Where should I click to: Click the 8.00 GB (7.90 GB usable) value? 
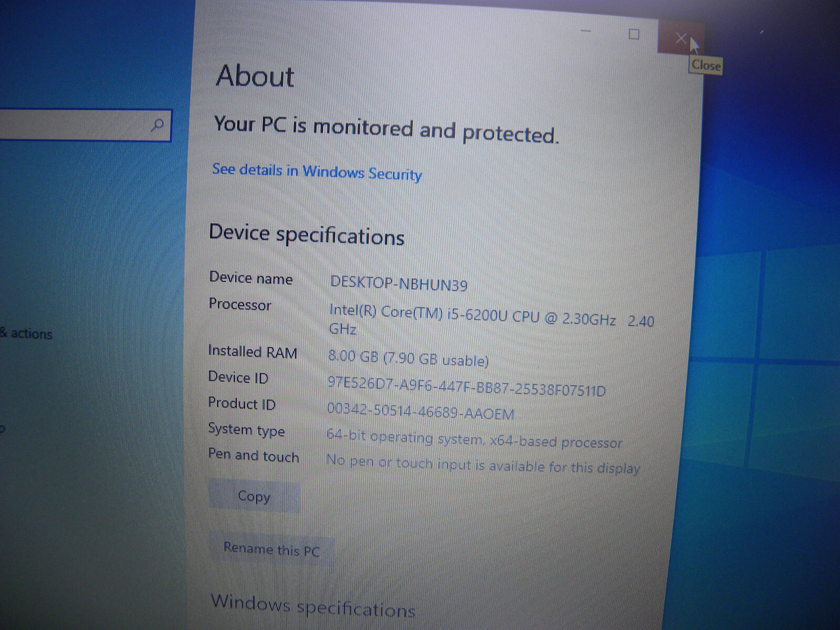pyautogui.click(x=408, y=359)
